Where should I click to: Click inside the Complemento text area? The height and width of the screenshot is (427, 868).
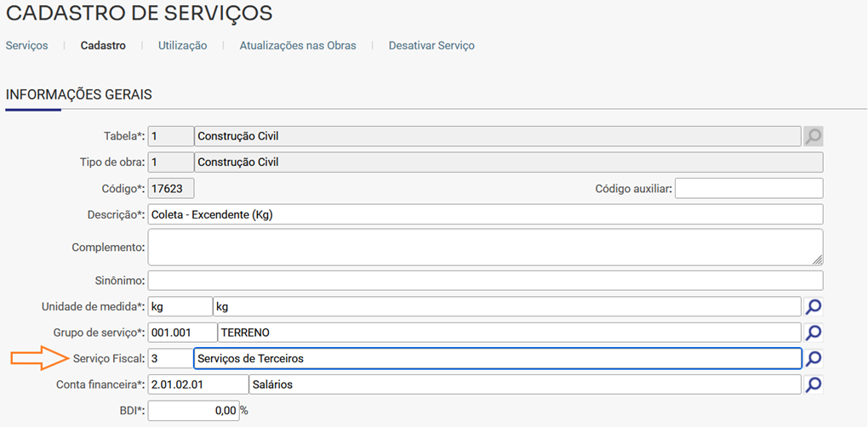pyautogui.click(x=485, y=247)
